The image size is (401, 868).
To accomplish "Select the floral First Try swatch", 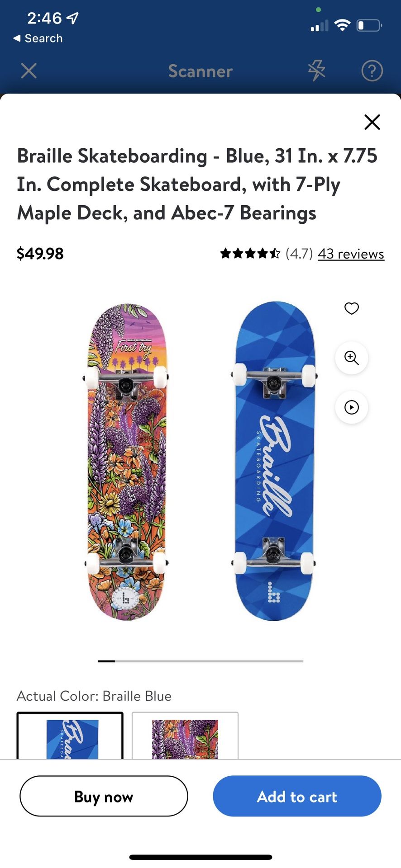I will click(185, 736).
